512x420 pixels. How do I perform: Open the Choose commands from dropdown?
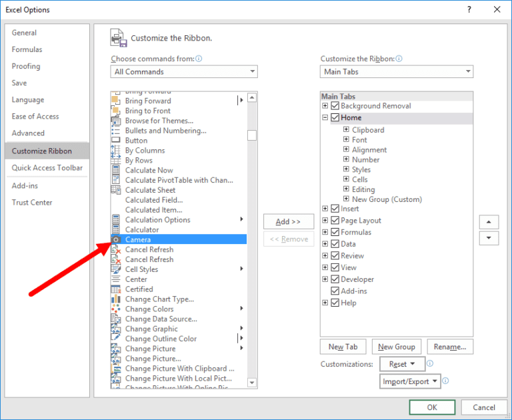click(184, 72)
